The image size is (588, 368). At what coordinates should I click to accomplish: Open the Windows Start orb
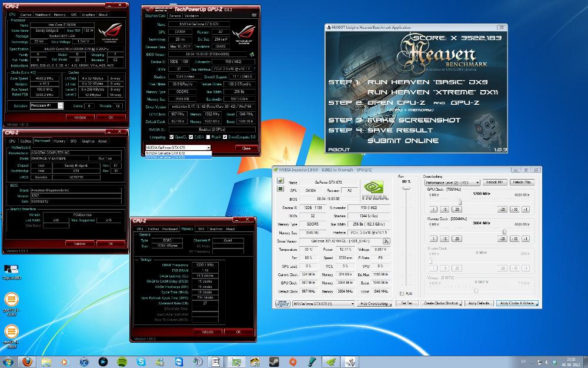(x=7, y=362)
